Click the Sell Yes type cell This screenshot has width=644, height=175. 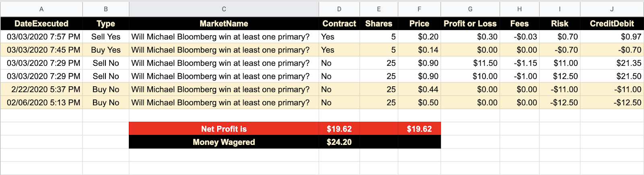(106, 37)
